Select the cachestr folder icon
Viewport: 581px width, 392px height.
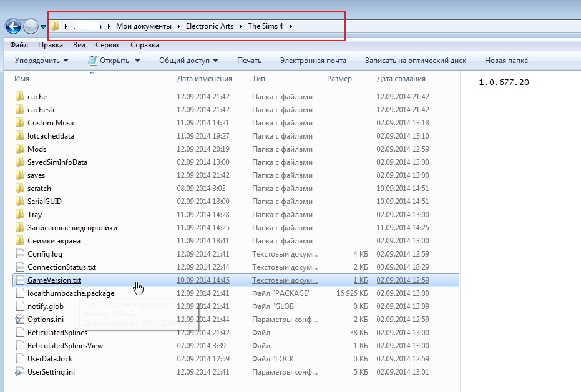click(x=19, y=109)
